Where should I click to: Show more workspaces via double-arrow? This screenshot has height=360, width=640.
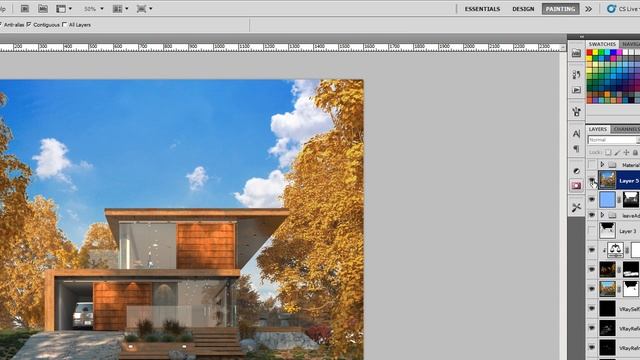tap(588, 9)
